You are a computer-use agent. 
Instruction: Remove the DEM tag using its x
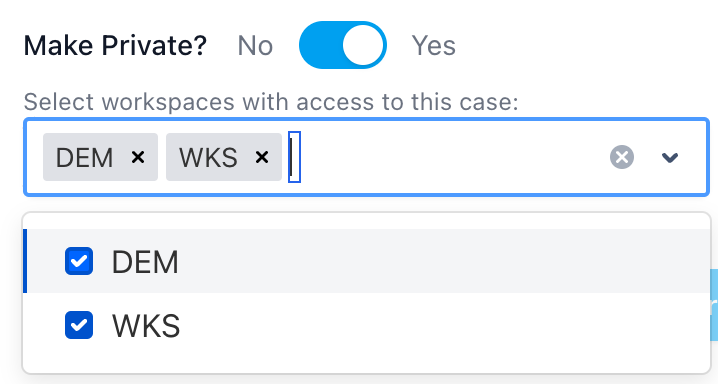coord(138,157)
